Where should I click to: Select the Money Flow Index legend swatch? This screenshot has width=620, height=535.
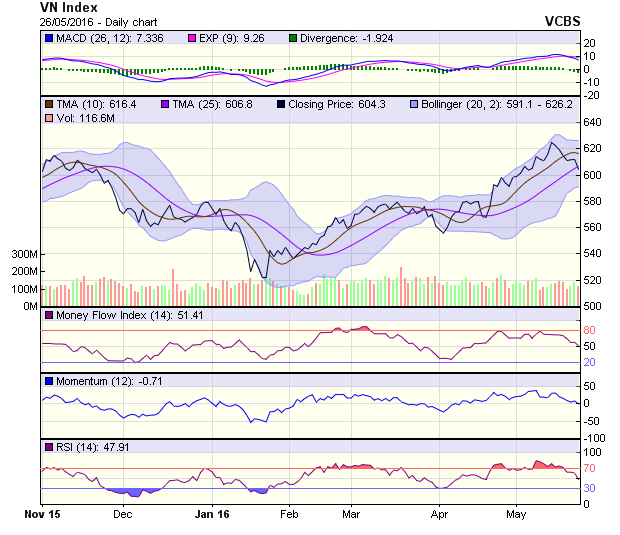coord(48,316)
